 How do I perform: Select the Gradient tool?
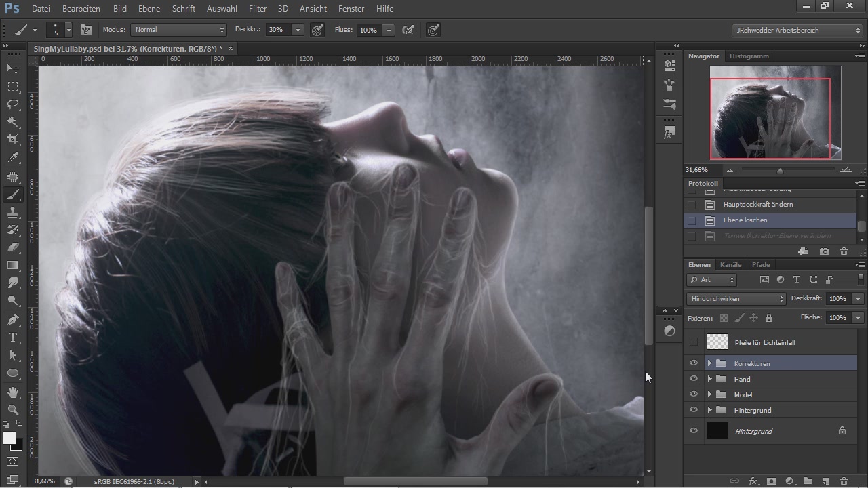[x=13, y=265]
